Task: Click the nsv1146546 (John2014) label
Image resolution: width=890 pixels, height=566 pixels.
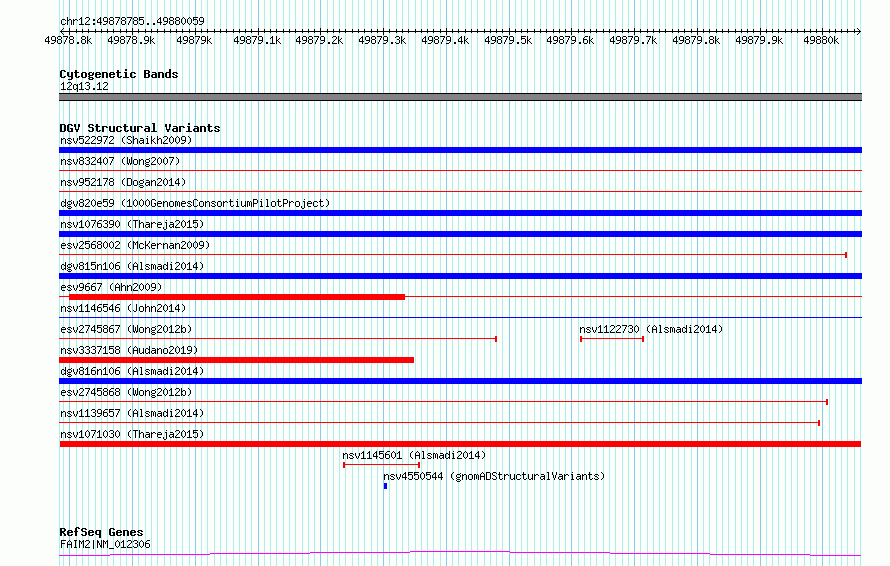Action: point(123,308)
